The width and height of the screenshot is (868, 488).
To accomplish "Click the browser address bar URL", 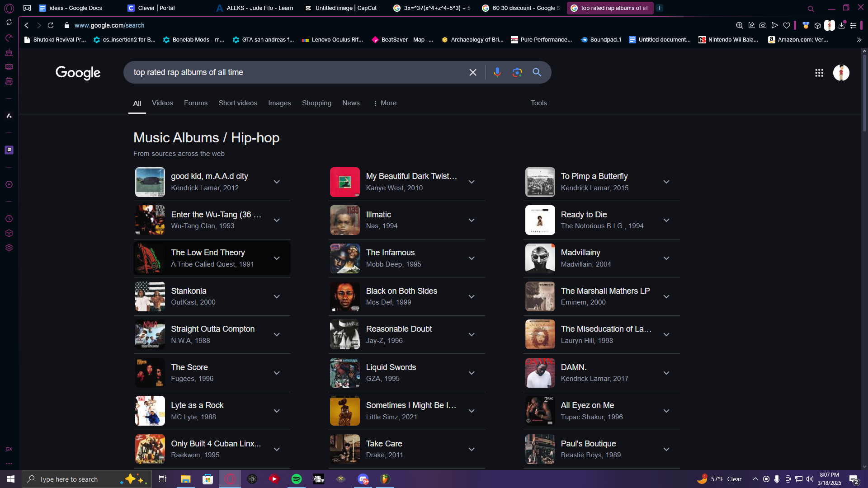I will point(109,25).
